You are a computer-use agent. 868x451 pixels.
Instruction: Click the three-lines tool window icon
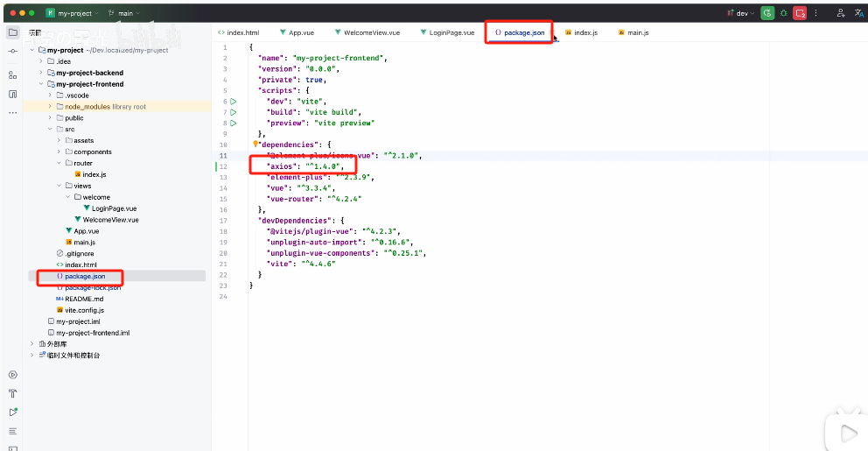13,431
